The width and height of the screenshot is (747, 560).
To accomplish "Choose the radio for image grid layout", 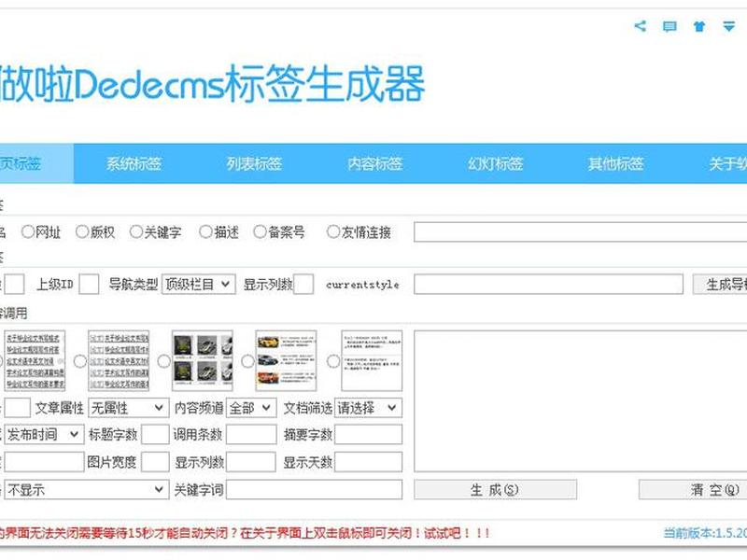I will (x=164, y=361).
